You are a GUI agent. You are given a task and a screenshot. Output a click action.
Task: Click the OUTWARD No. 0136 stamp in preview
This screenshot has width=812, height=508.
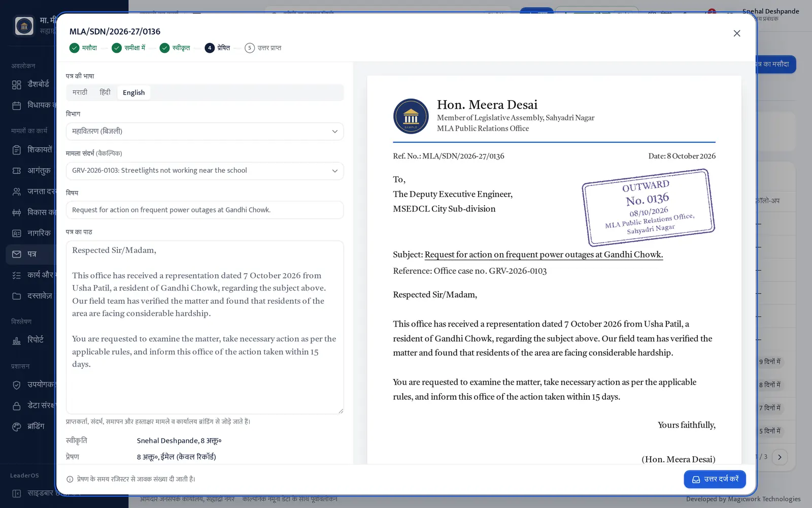tap(648, 208)
